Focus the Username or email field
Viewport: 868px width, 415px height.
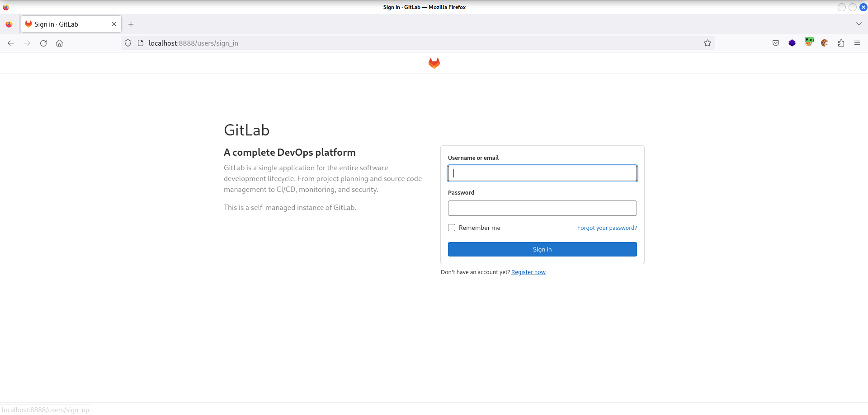pos(542,173)
